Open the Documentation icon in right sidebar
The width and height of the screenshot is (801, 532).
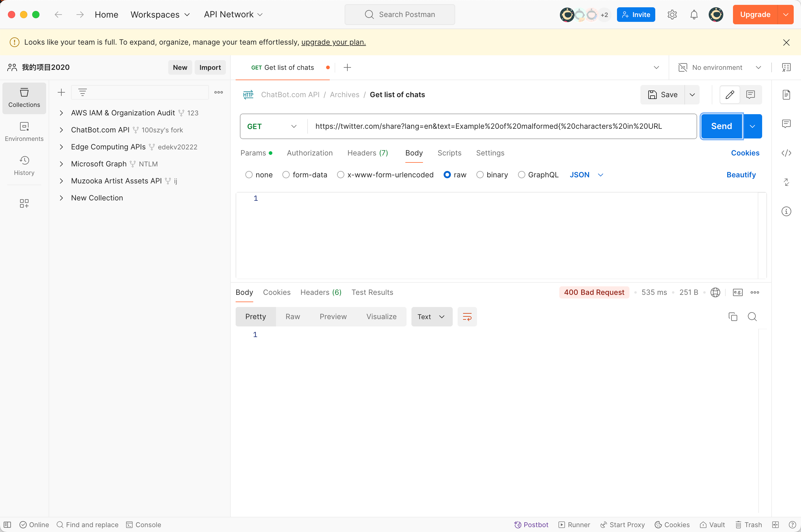coord(786,95)
